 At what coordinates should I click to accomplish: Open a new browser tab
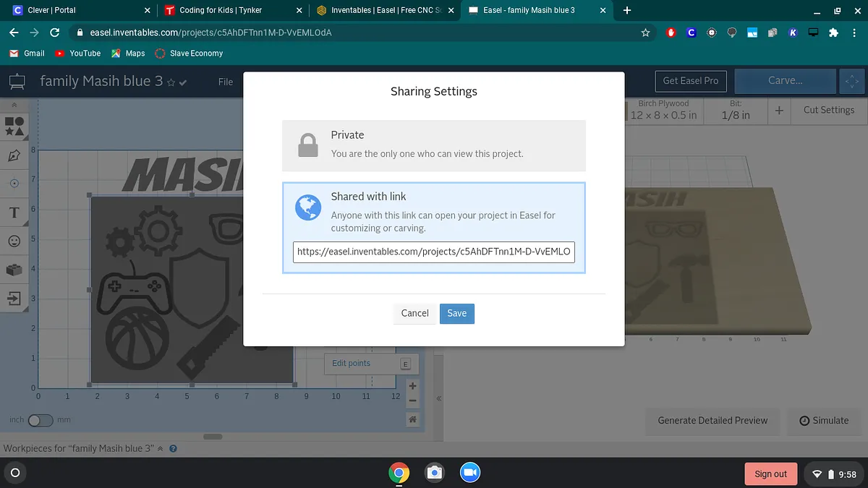[x=627, y=10]
